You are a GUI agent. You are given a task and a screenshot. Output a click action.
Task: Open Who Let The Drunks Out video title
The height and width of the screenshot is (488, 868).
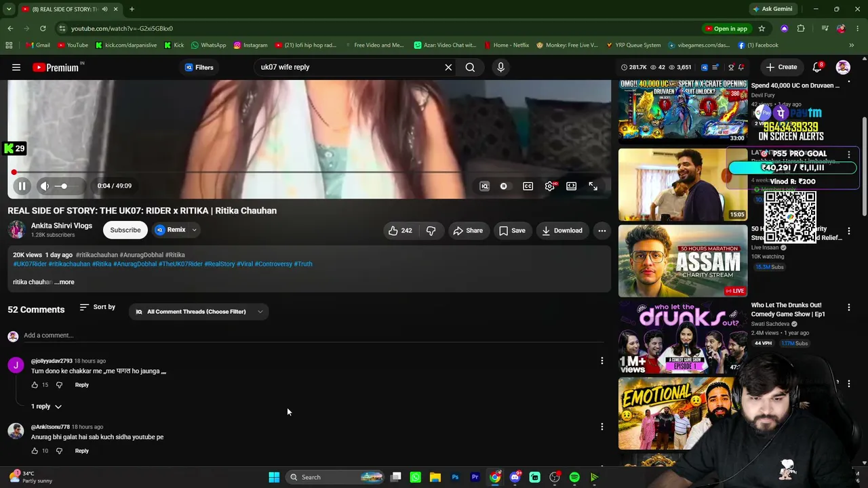pyautogui.click(x=788, y=310)
